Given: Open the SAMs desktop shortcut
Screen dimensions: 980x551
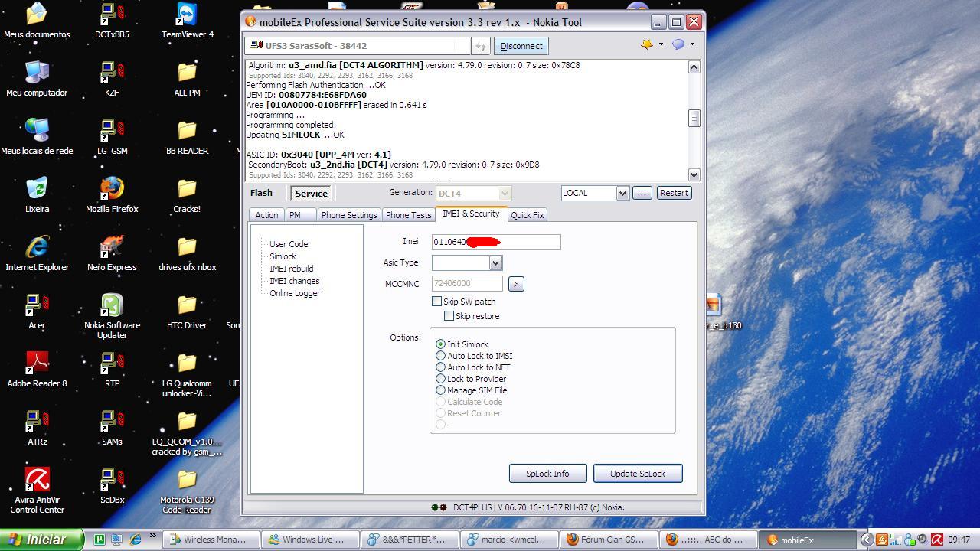Looking at the screenshot, I should [112, 428].
